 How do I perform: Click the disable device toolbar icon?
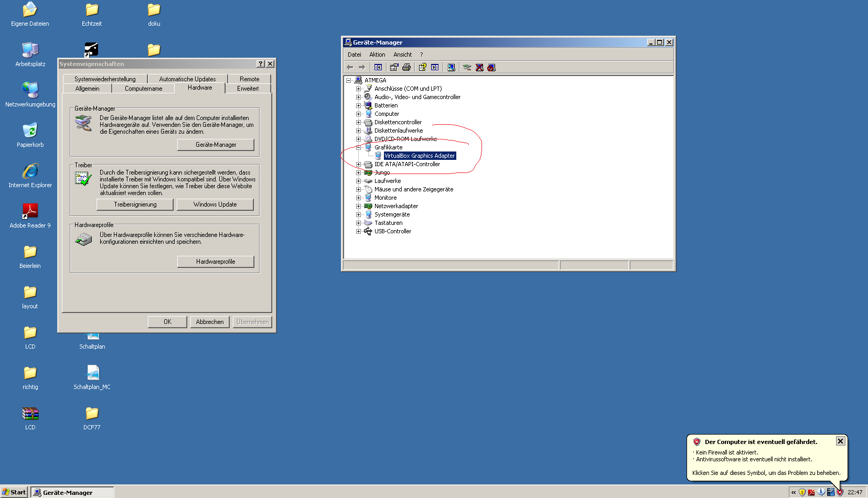[491, 67]
